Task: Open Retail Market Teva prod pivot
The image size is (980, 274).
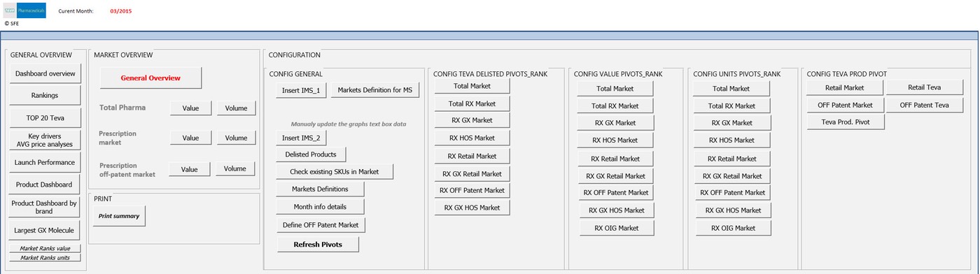Action: click(x=845, y=88)
